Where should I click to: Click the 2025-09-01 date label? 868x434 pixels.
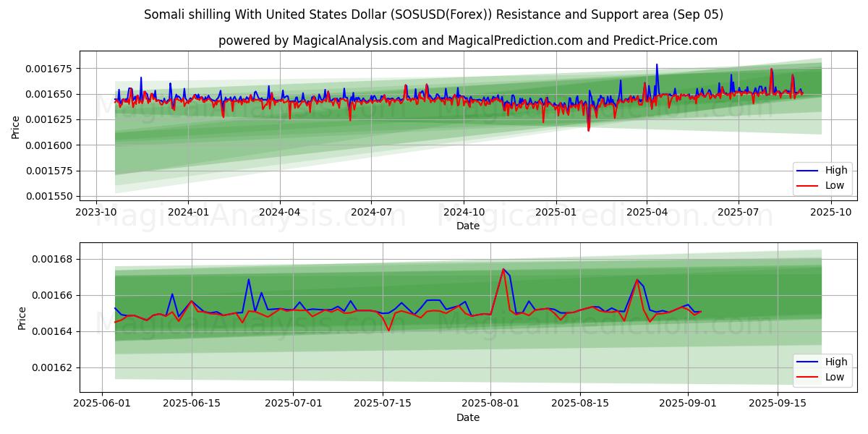coord(689,404)
